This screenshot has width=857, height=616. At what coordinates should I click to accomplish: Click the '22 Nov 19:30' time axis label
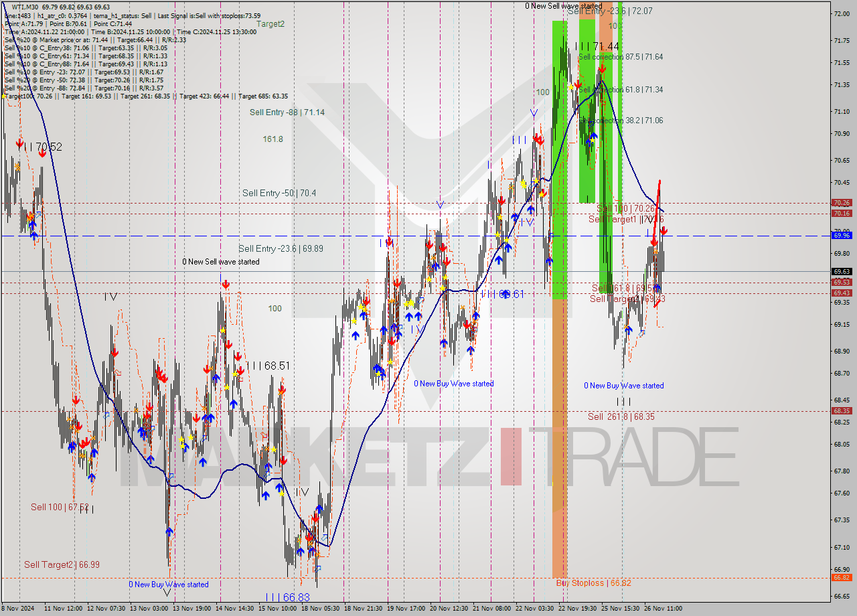[x=578, y=609]
